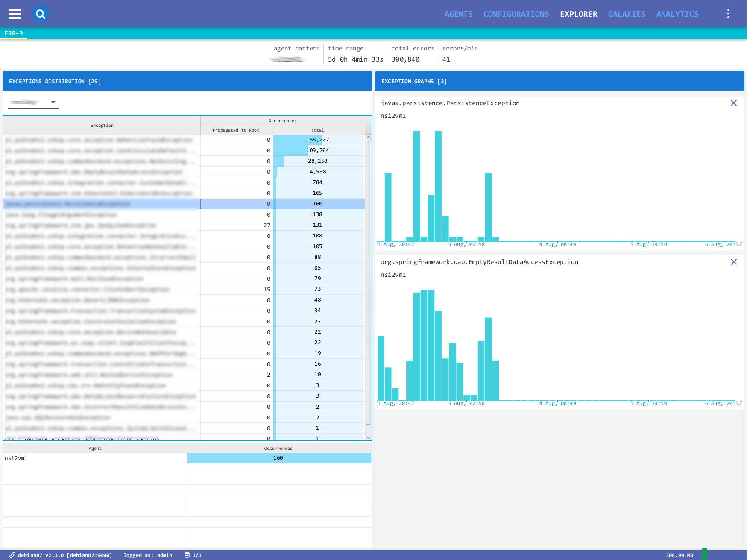Click the blue search magnifier icon
The image size is (747, 560).
(41, 14)
